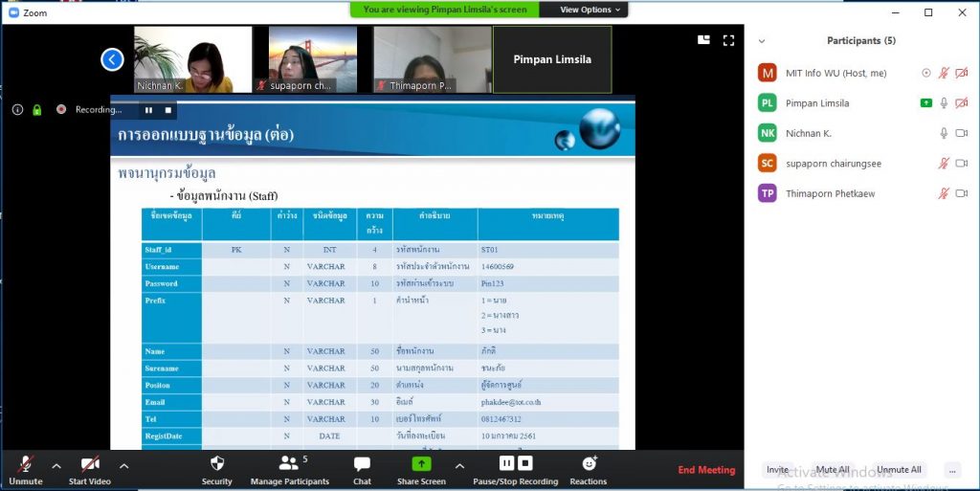
Task: Click the End Meeting button
Action: (706, 470)
